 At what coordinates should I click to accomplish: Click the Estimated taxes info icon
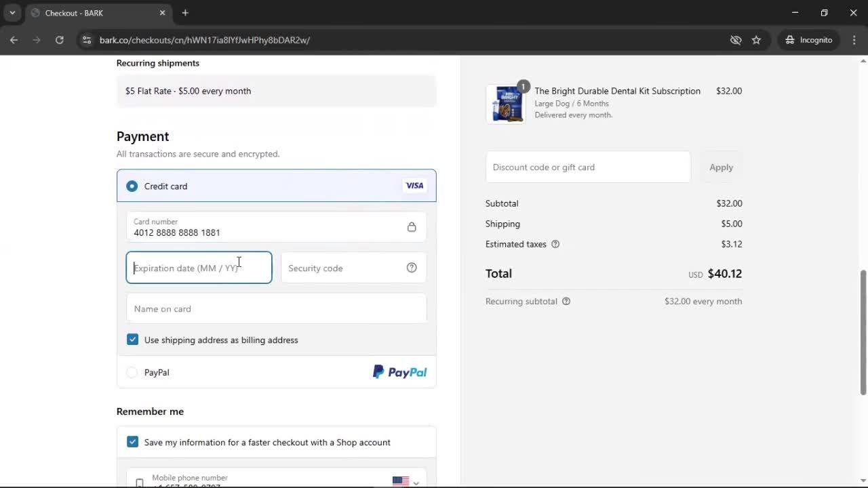click(x=555, y=244)
